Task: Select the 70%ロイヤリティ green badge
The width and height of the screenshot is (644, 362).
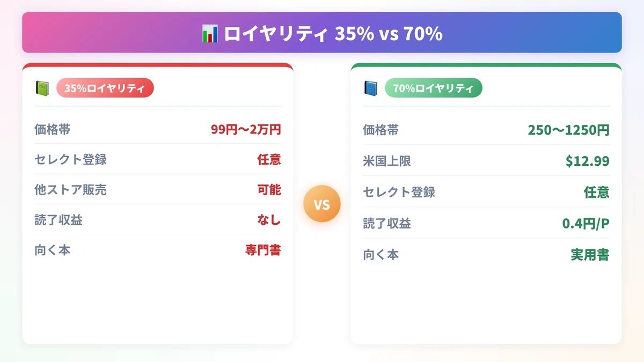Action: point(434,88)
